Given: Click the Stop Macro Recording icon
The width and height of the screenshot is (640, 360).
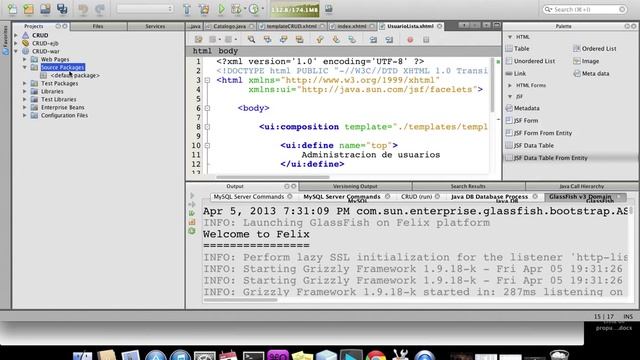Looking at the screenshot, I should click(426, 40).
